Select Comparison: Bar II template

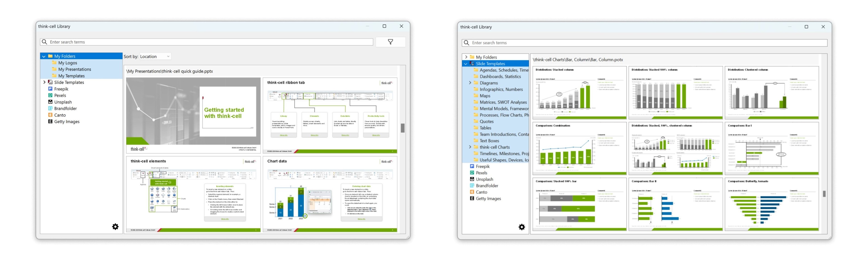[675, 204]
